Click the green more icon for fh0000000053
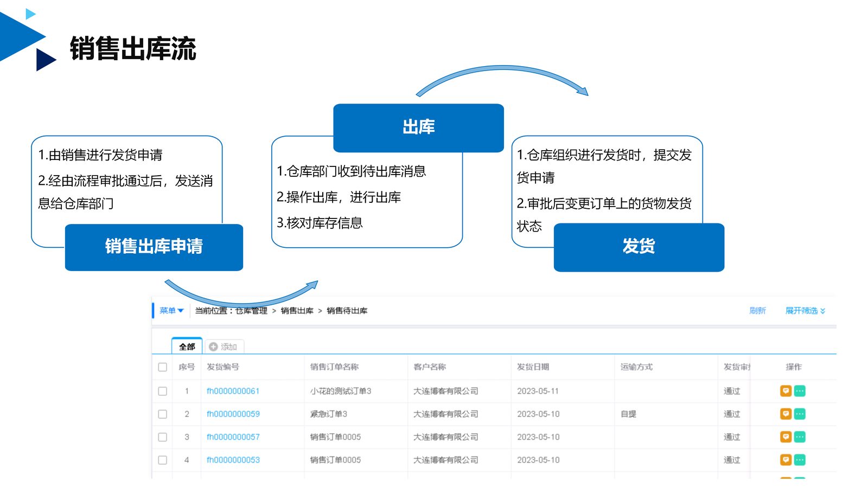Viewport: 868px width, 488px height. pos(800,460)
